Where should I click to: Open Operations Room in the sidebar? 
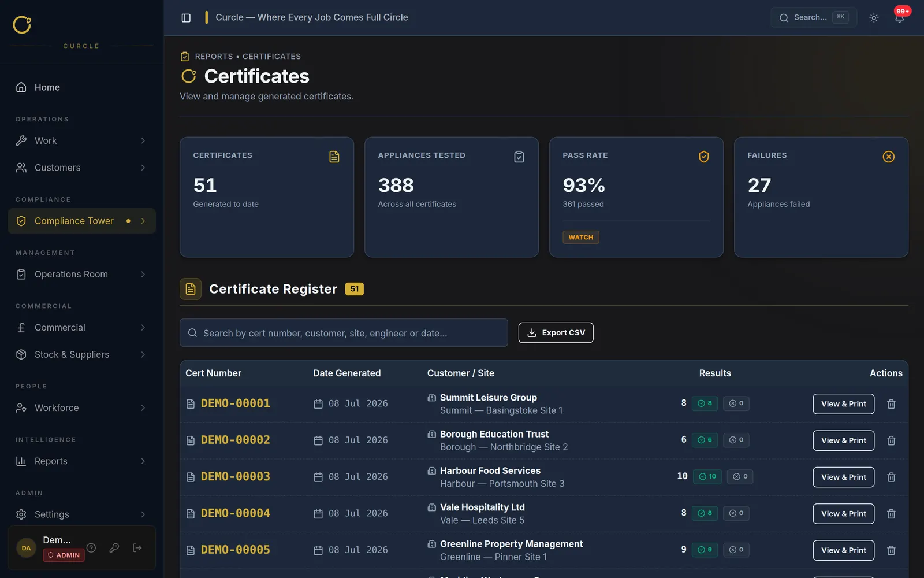point(81,274)
